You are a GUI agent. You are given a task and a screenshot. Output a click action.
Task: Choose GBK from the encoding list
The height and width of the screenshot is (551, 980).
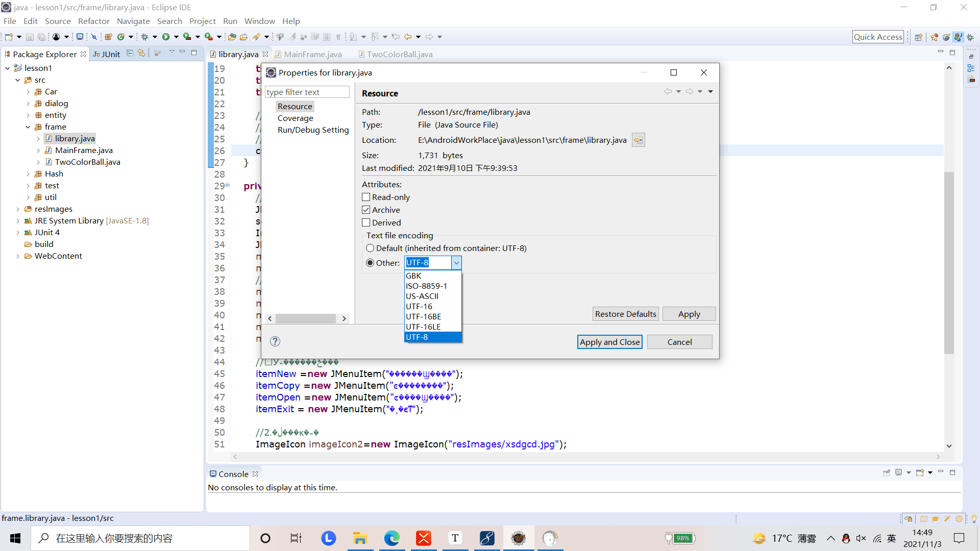(433, 275)
